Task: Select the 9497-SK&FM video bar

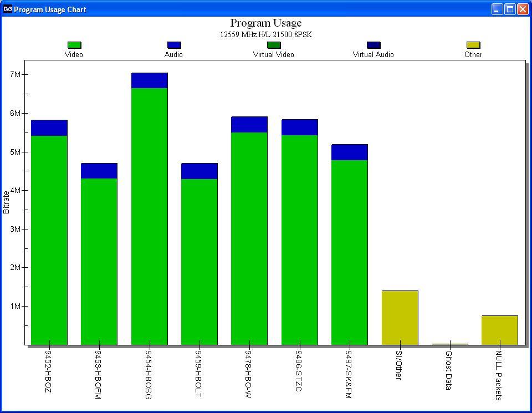Action: (350, 252)
